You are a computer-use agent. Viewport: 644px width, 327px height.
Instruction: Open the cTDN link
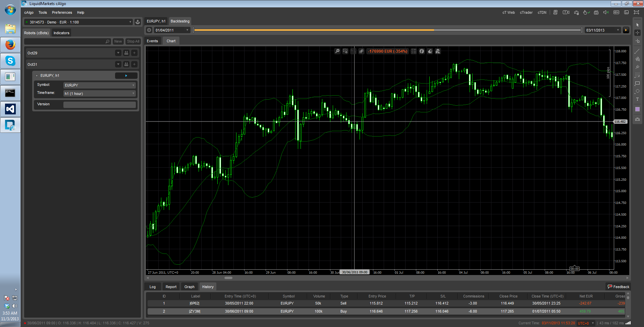[x=542, y=12]
